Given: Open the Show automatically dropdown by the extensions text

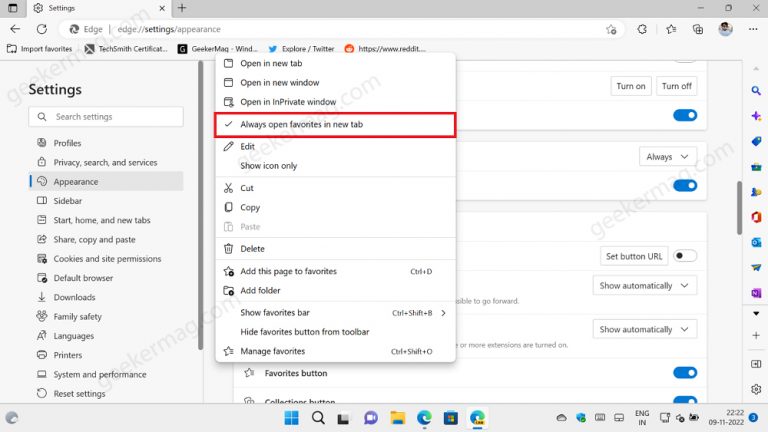Looking at the screenshot, I should [x=644, y=329].
